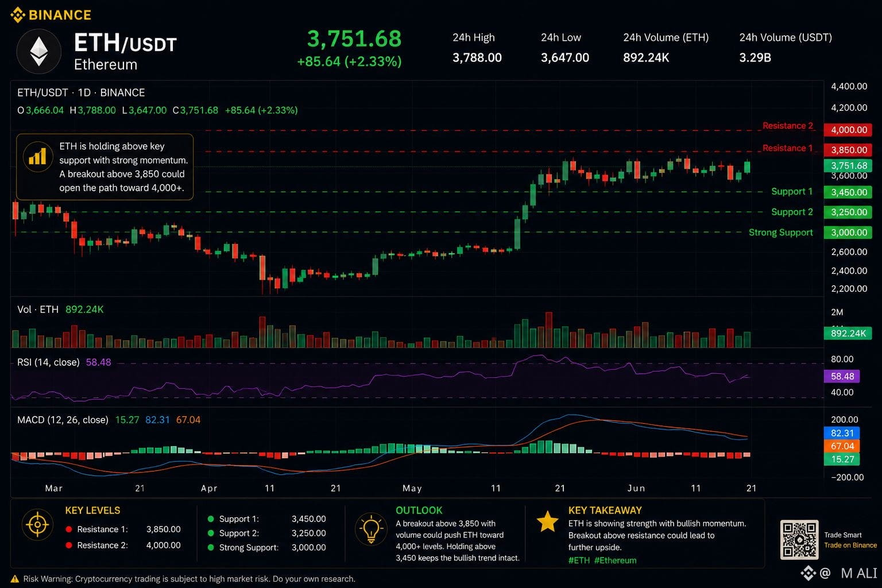The width and height of the screenshot is (882, 588).
Task: Select the ETH/USDT pair title in the header
Action: [x=125, y=43]
